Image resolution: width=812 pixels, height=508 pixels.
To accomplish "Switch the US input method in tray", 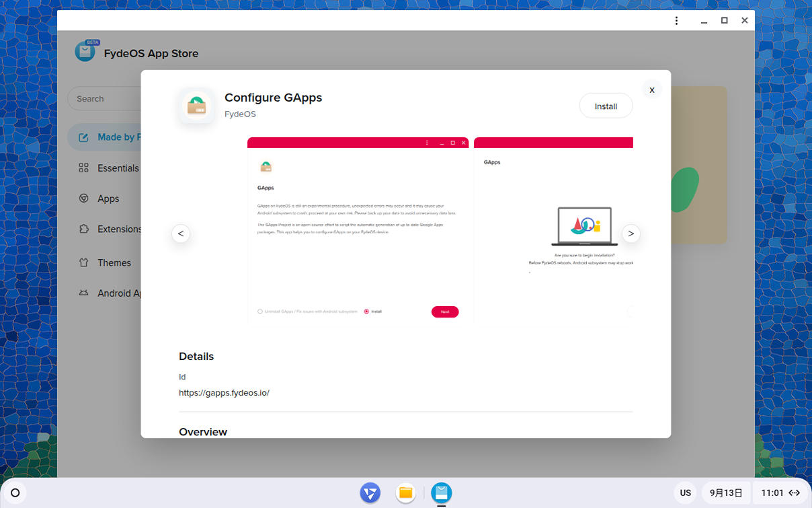I will [x=686, y=493].
